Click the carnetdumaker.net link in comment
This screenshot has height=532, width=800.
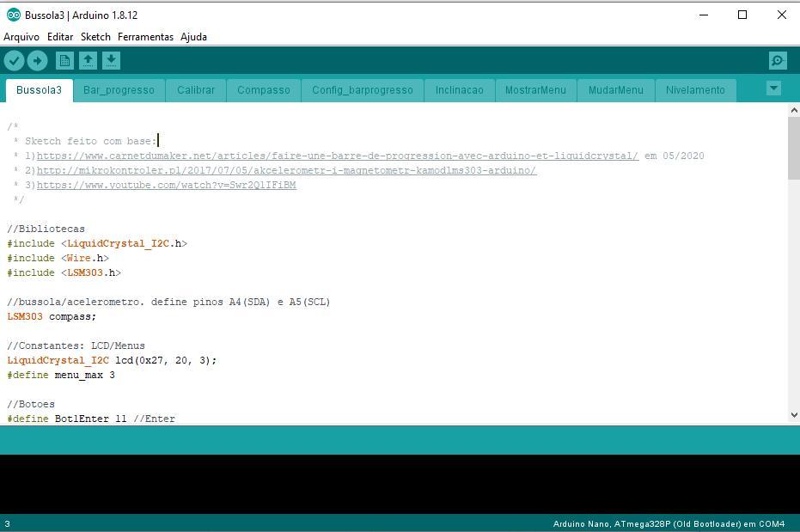(x=337, y=156)
